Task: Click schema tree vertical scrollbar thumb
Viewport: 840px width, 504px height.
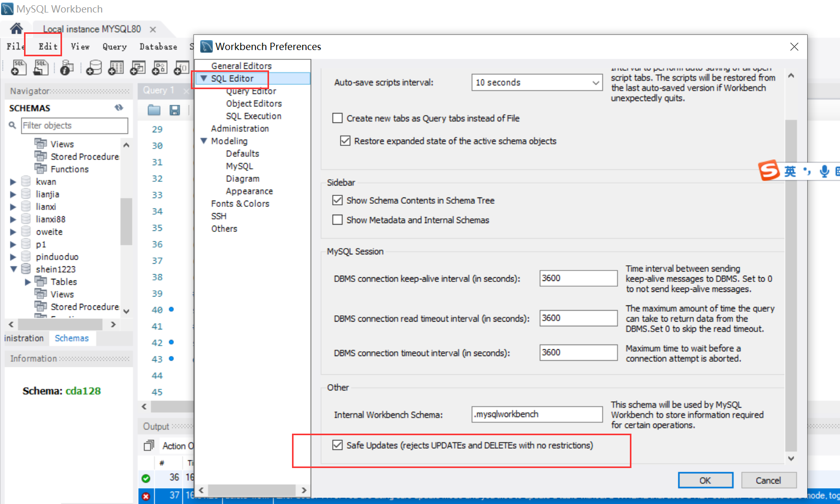Action: point(126,222)
